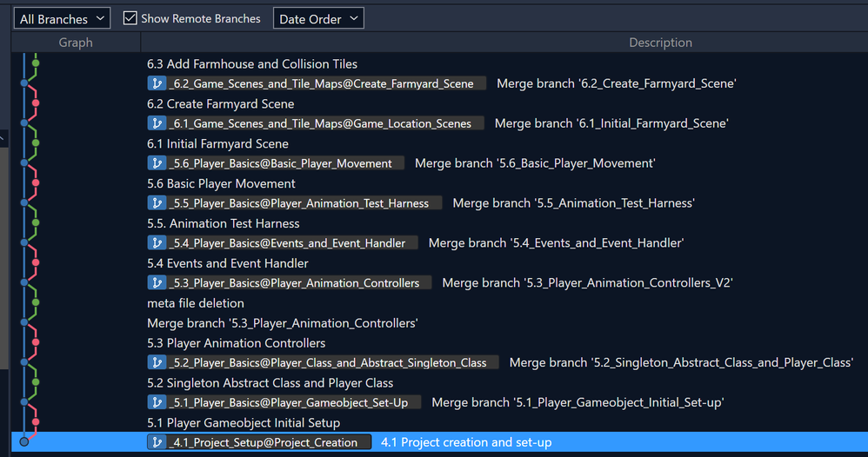Click branch icon on _5.1_Player_Basics tag
This screenshot has width=868, height=457.
click(157, 402)
